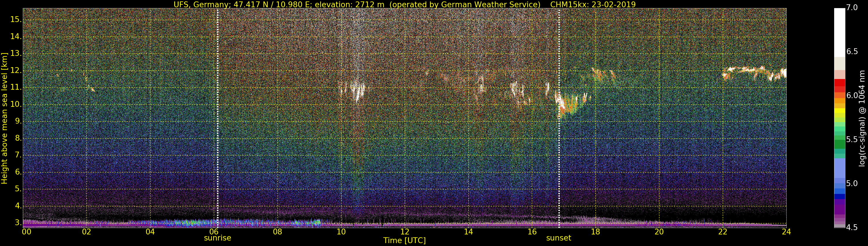Click the '24' time tick label
The height and width of the screenshot is (246, 868).
[x=786, y=232]
